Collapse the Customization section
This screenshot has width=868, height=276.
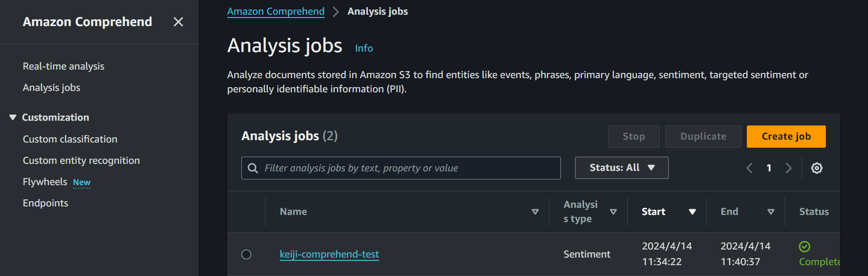13,117
